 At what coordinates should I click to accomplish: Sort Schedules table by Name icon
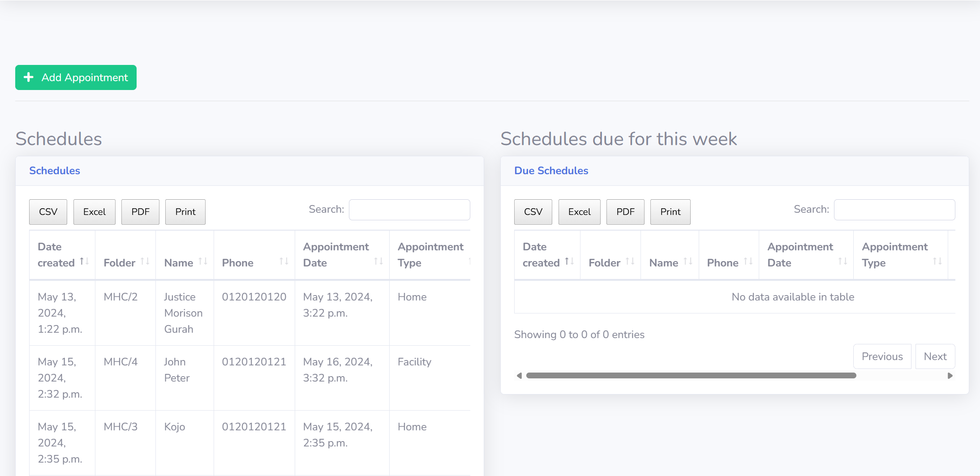tap(203, 261)
